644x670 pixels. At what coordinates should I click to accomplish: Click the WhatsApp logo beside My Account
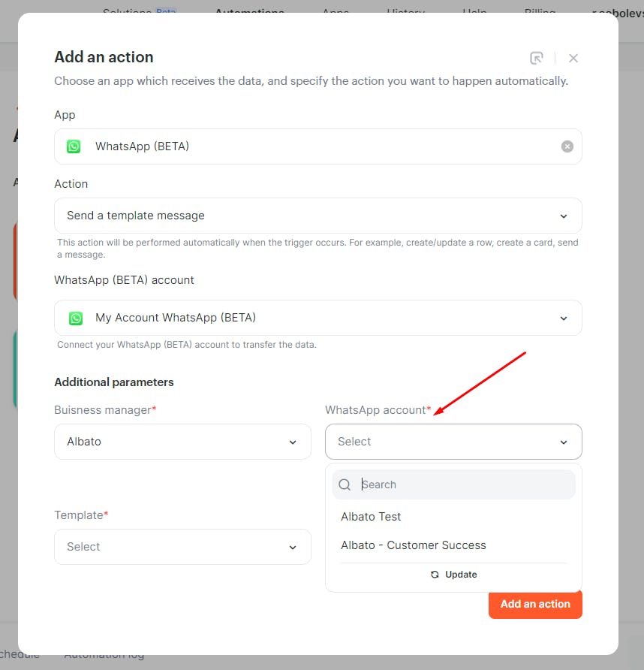[76, 318]
